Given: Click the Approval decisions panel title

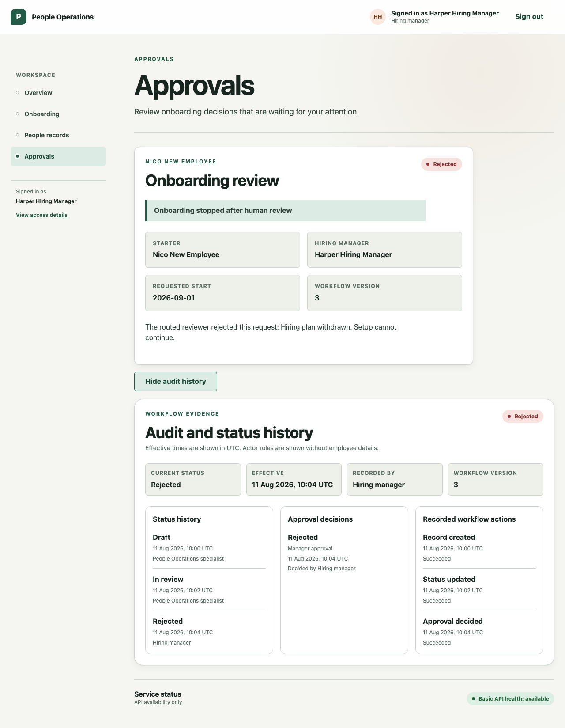Looking at the screenshot, I should point(320,519).
